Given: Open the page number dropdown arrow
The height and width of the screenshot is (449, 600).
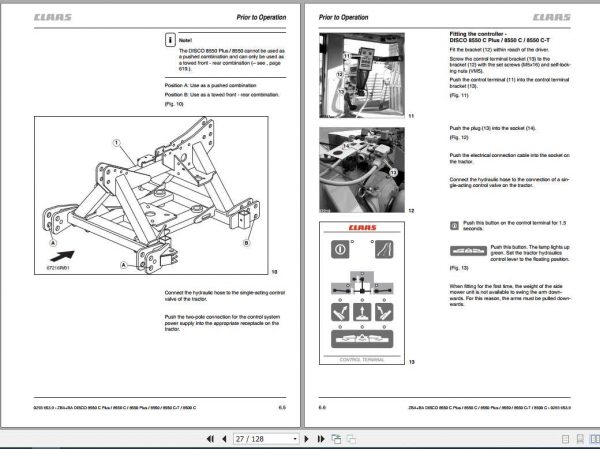Looking at the screenshot, I should [x=295, y=439].
